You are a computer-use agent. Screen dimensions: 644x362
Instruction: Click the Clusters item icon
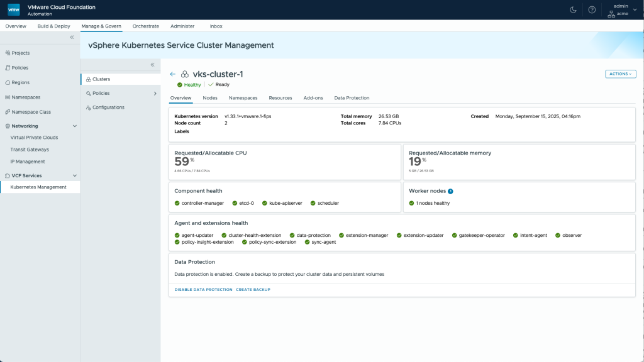click(88, 79)
